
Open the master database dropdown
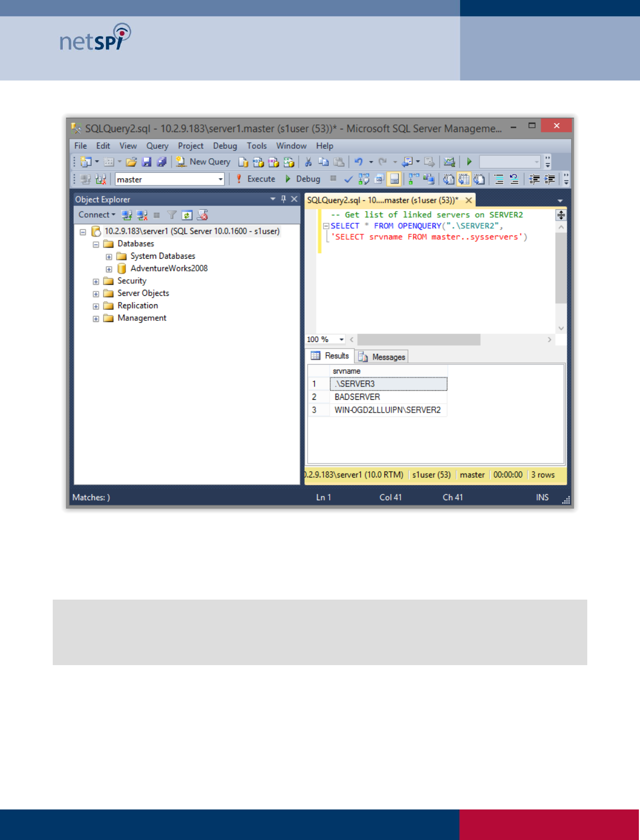pos(220,179)
